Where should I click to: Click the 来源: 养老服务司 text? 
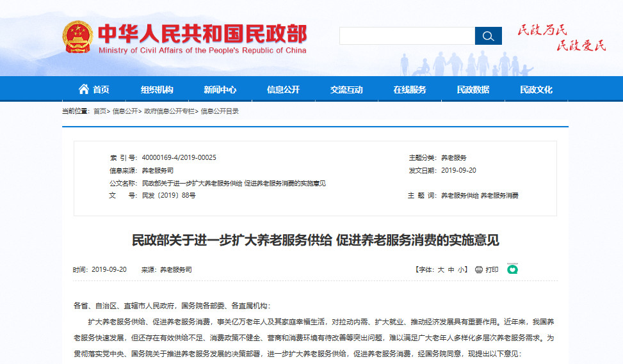[166, 269]
